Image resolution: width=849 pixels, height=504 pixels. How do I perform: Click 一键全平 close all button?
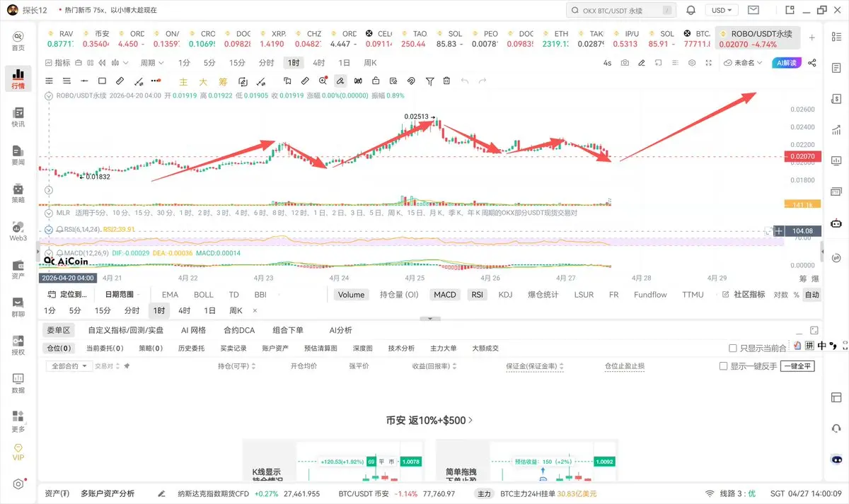coord(797,366)
